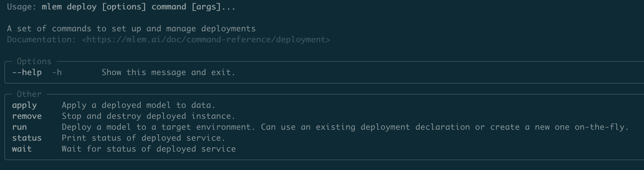Click the 'Other' panel title
Screen dimensions: 644x170
tap(29, 94)
